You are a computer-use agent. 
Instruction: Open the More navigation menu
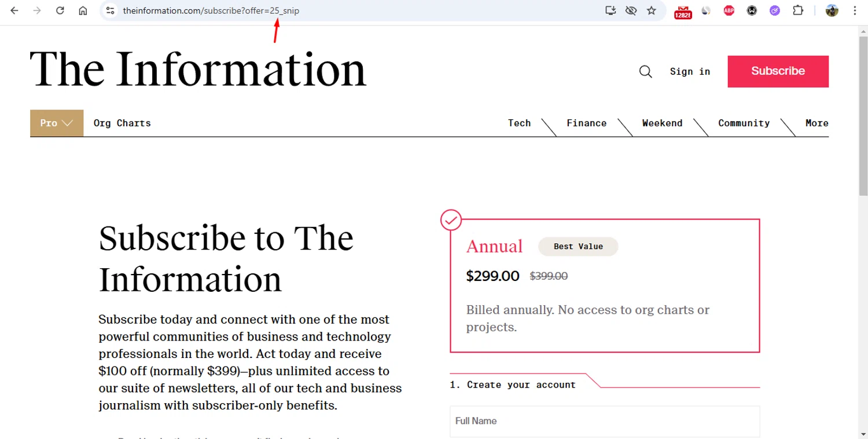816,123
